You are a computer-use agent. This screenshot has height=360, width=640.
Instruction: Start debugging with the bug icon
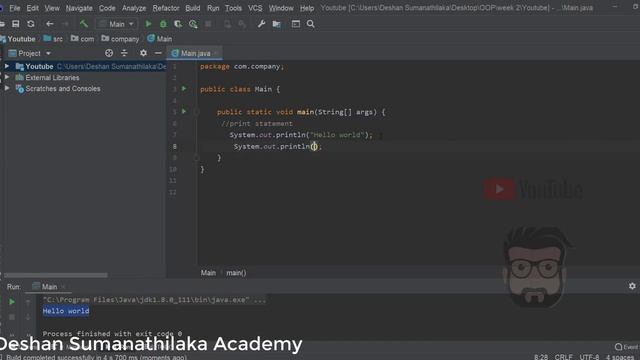[163, 24]
